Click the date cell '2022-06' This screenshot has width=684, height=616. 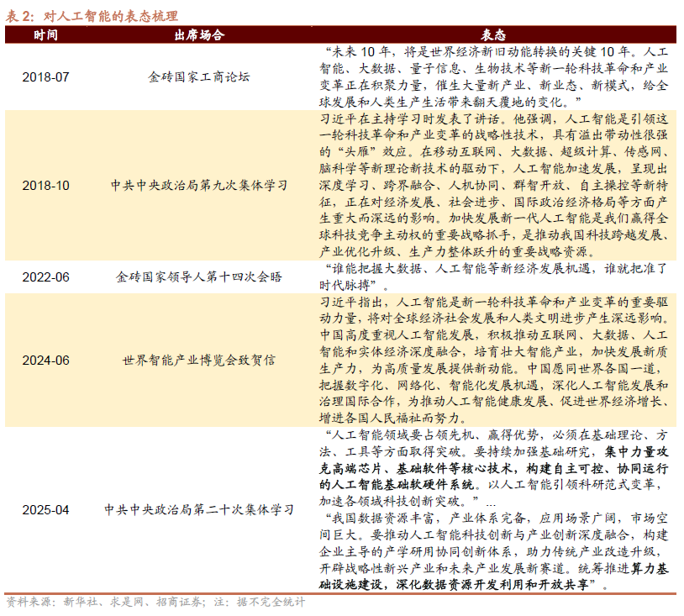click(x=46, y=277)
